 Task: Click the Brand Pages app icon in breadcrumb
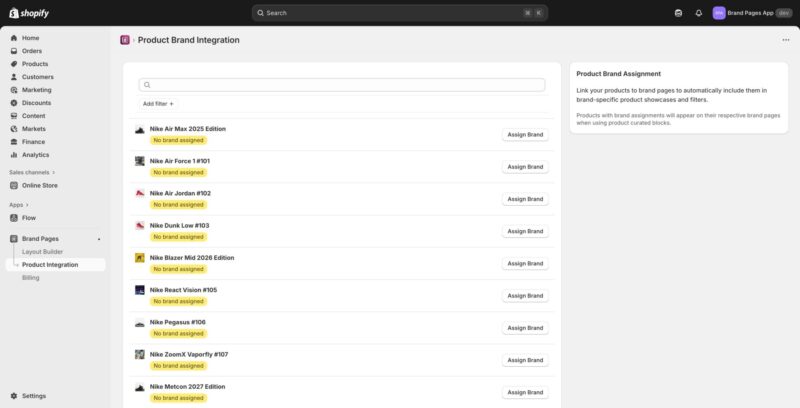click(125, 40)
